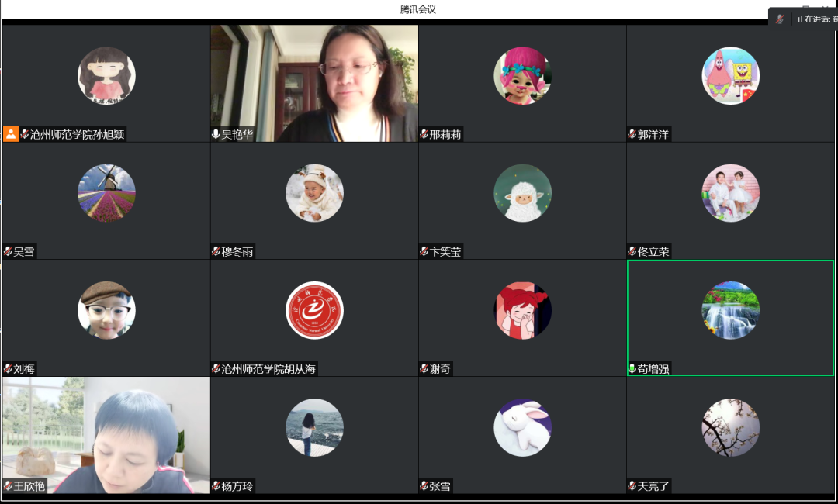The width and height of the screenshot is (838, 504).
Task: Click the windmill avatar of 吴雪
Action: 106,193
